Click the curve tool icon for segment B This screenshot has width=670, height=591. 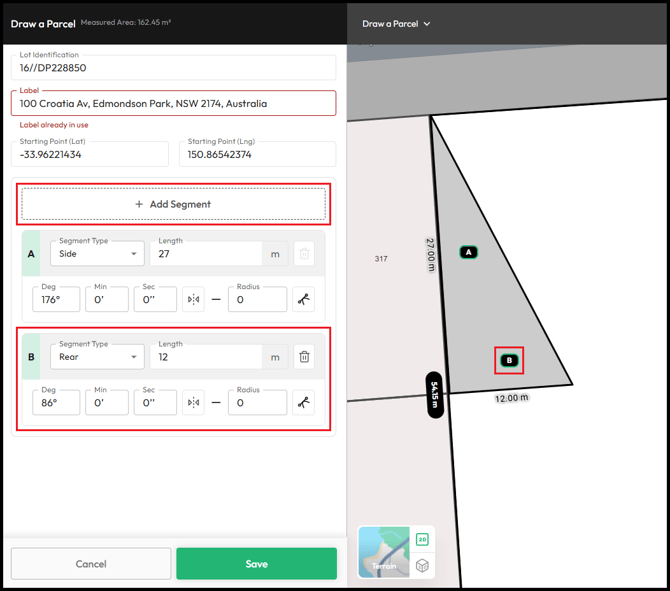[304, 403]
